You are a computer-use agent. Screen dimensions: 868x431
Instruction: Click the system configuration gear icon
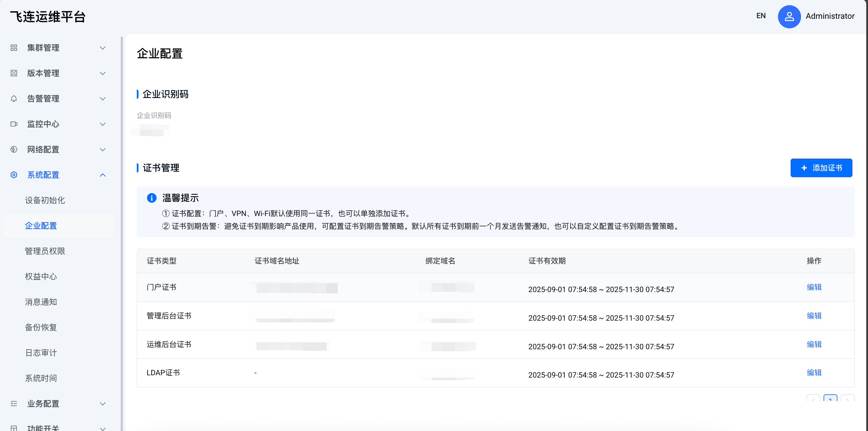tap(14, 175)
